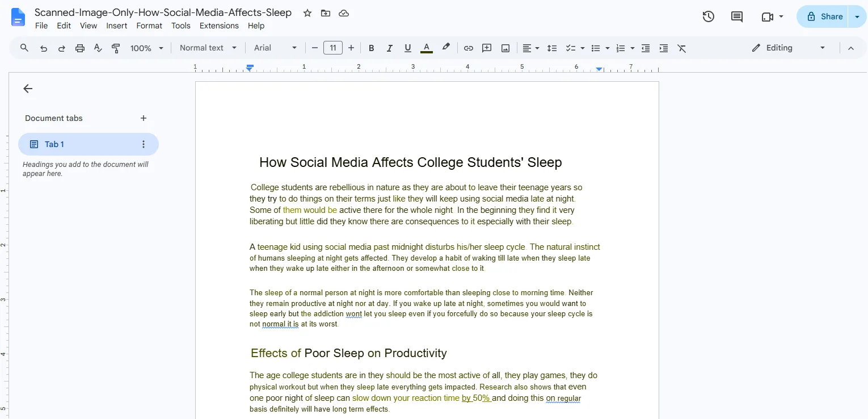Open the Normal text style dropdown
The image size is (868, 419).
(x=208, y=48)
